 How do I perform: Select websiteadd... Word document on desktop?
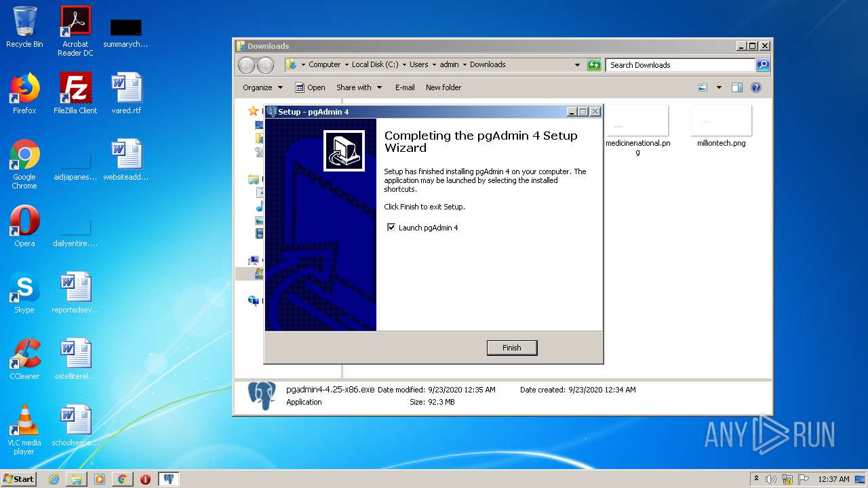click(126, 160)
